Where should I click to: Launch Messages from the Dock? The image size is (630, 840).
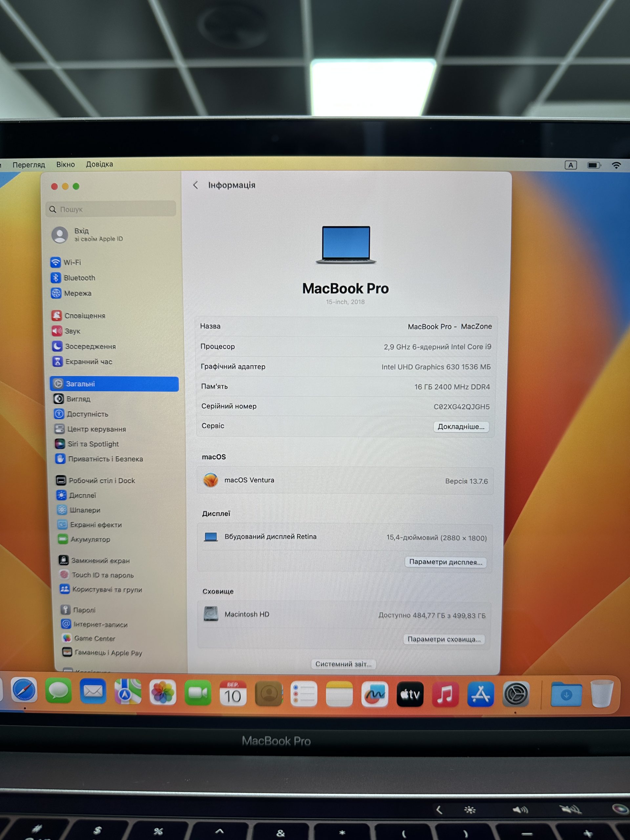tap(58, 691)
